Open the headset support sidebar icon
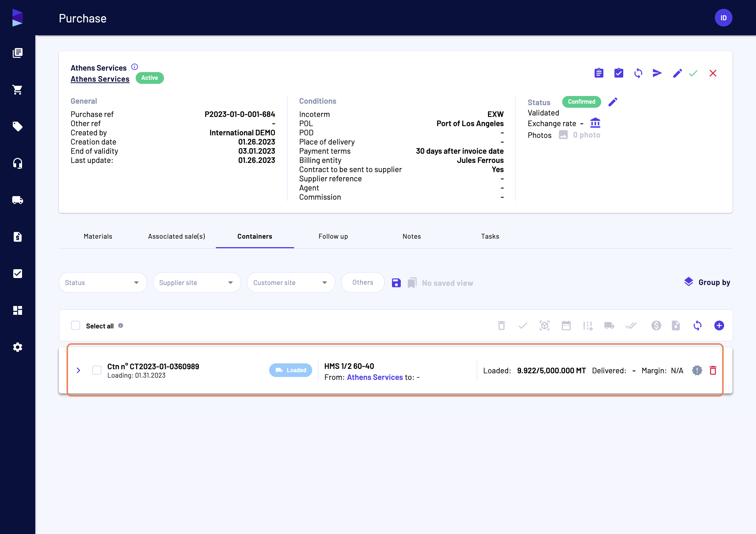Viewport: 756px width, 534px height. click(17, 163)
